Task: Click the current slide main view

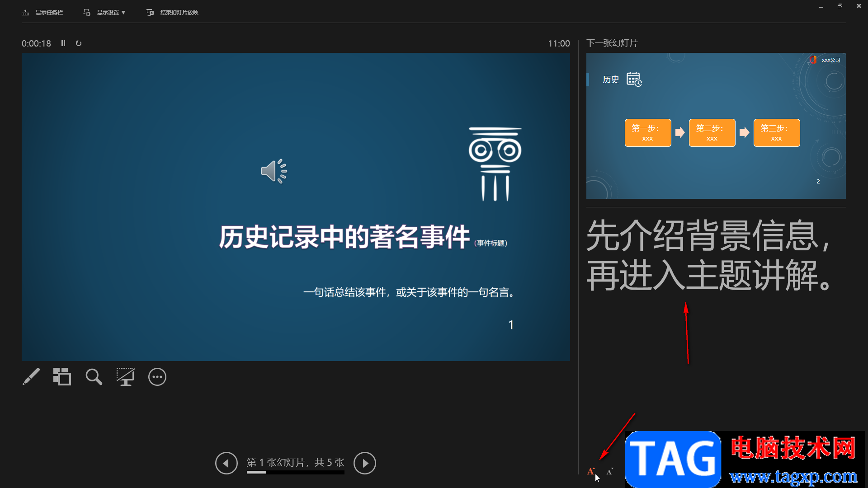Action: click(296, 207)
